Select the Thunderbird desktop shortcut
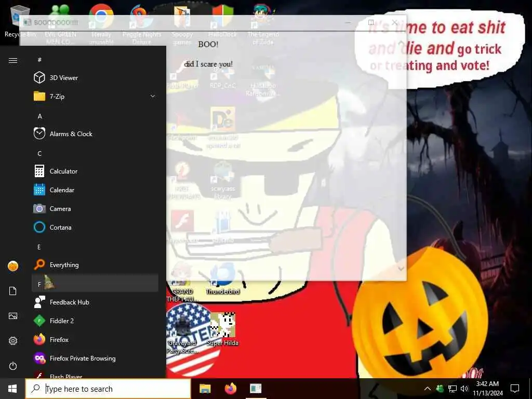 pyautogui.click(x=222, y=279)
